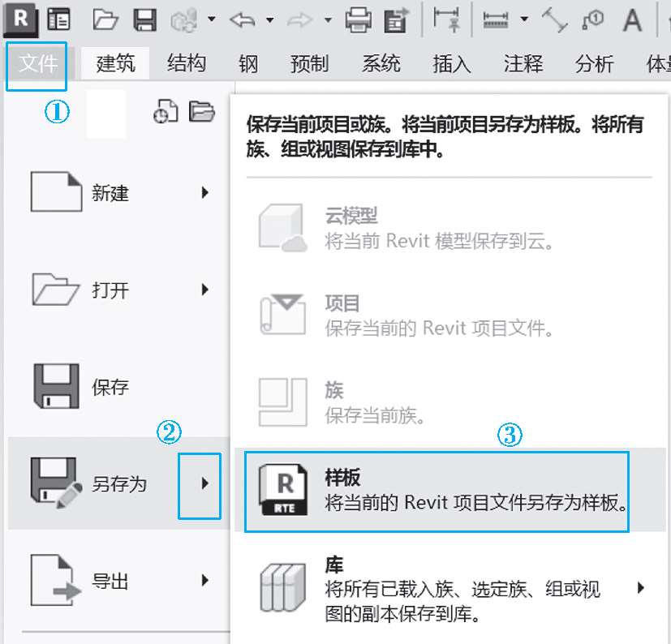Select 库 save to library option
Viewport: 671px width, 644px height.
click(450, 588)
